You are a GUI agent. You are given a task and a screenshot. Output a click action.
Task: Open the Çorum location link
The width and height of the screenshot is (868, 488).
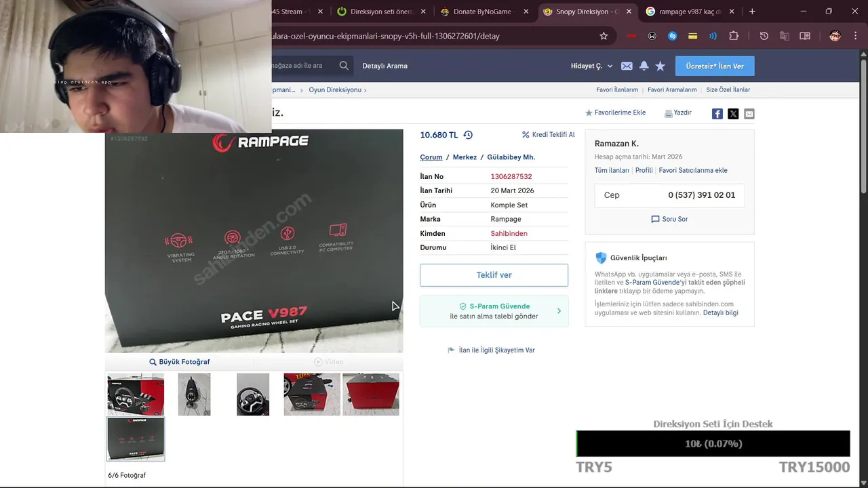(431, 157)
